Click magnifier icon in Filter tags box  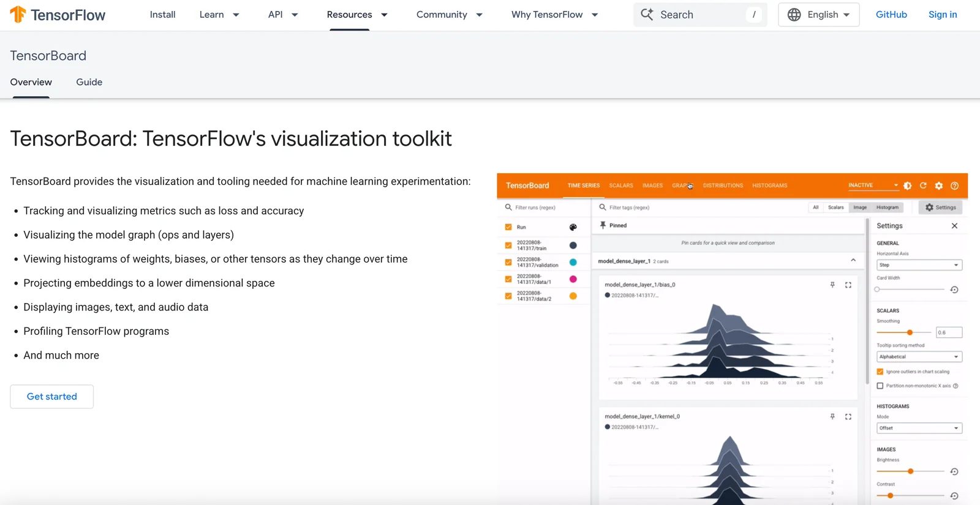[x=603, y=207]
